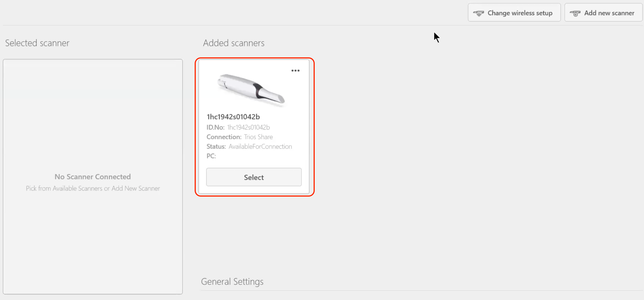Click the Connection: label in scanner card
Image resolution: width=644 pixels, height=300 pixels.
224,137
